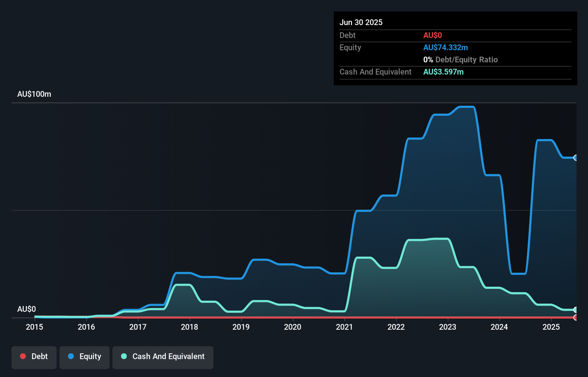The height and width of the screenshot is (377, 588).
Task: Select the 2025 axis label
Action: [551, 327]
